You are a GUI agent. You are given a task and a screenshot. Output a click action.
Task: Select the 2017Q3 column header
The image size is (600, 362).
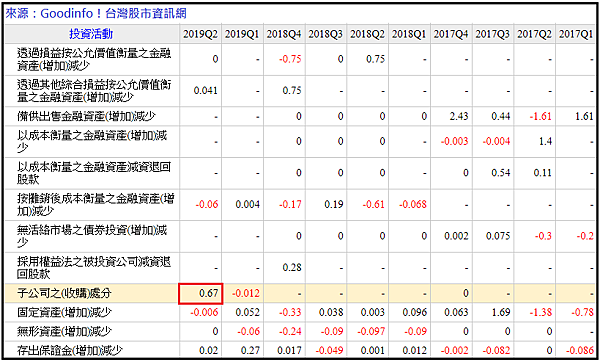tap(493, 34)
